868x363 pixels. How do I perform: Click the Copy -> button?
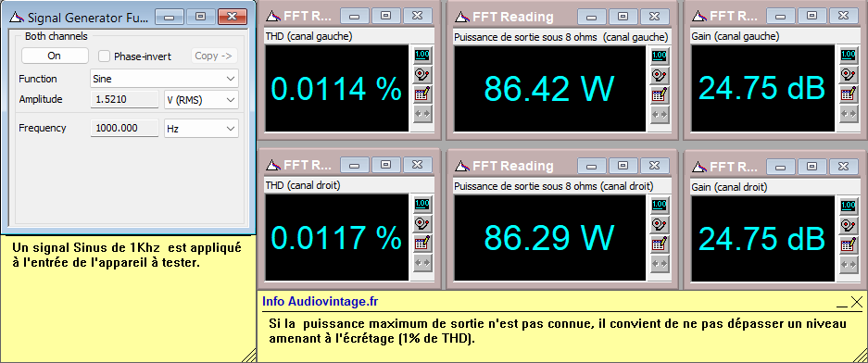(214, 56)
